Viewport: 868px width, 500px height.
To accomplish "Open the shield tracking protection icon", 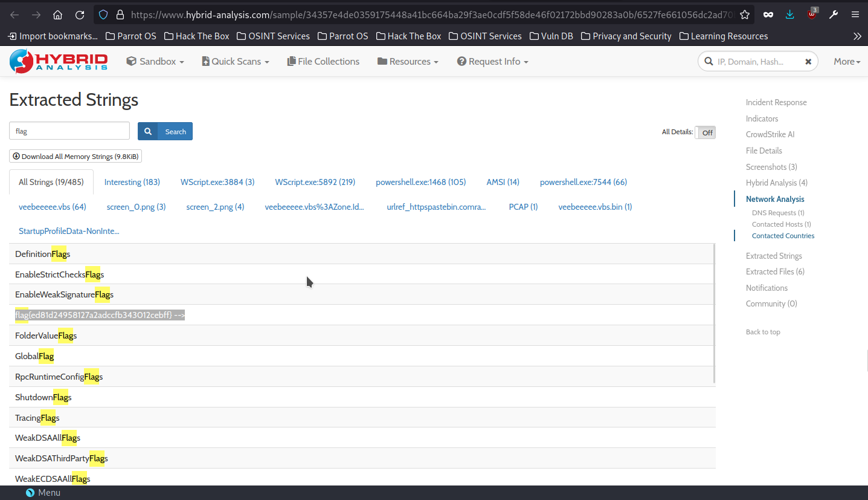I will [x=103, y=15].
